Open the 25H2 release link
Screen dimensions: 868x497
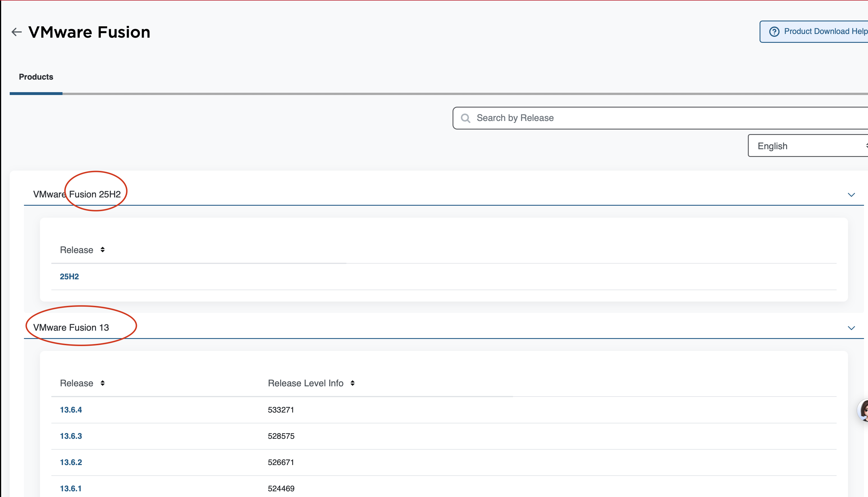click(x=69, y=276)
